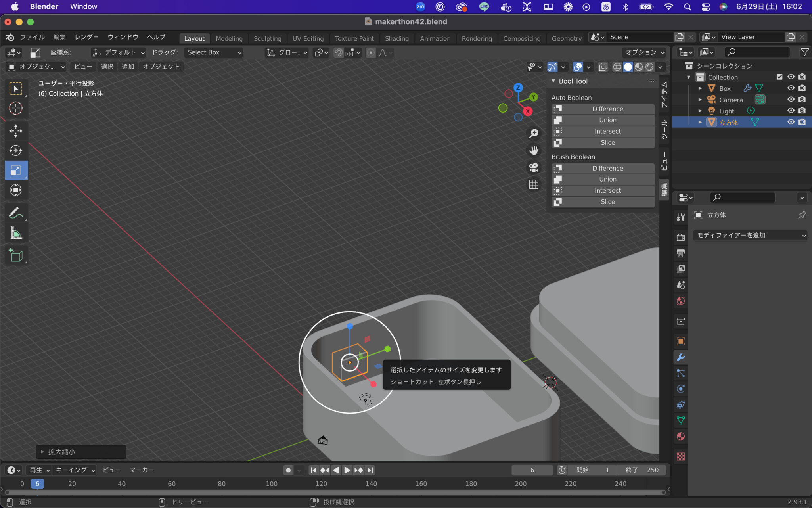Open the Select Box drop-down
The width and height of the screenshot is (812, 508).
point(213,52)
